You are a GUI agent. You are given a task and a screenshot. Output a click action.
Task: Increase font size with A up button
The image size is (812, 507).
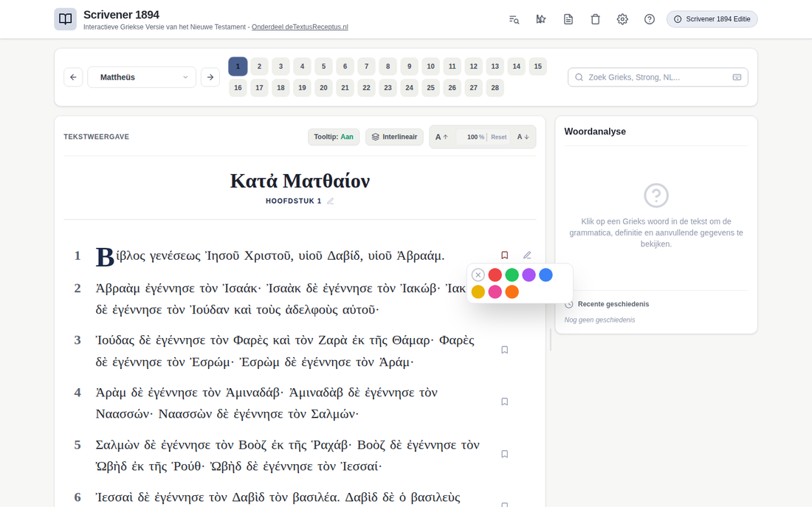coord(441,137)
